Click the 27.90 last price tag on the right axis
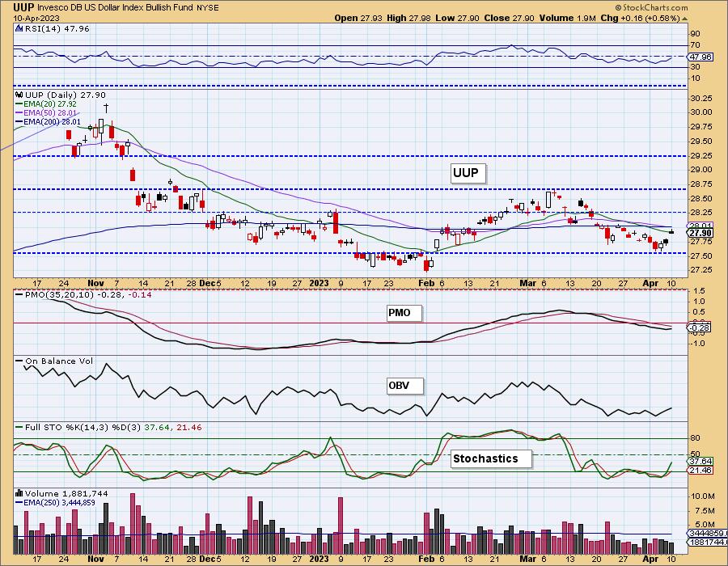 (x=700, y=234)
